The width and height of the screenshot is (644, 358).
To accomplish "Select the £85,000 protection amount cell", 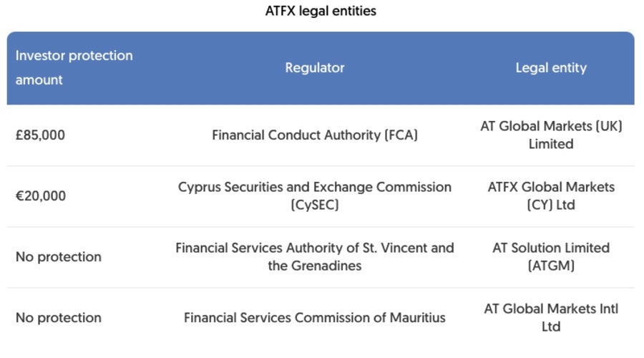I will 40,135.
